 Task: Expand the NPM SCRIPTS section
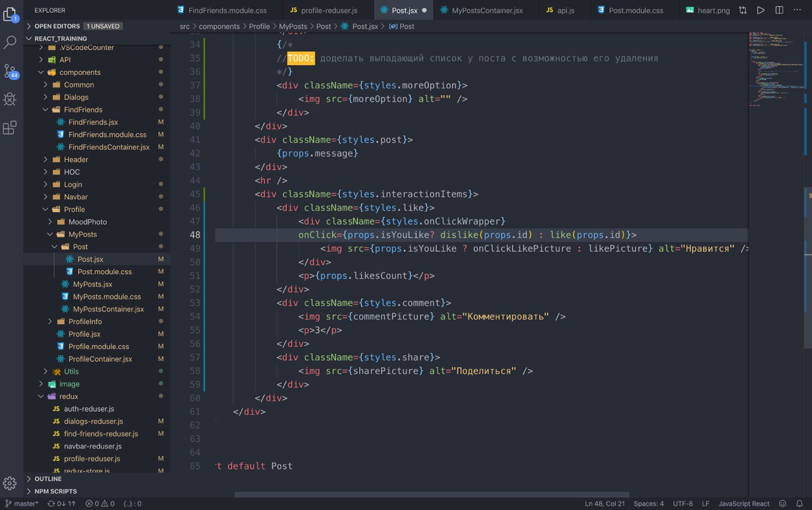(x=55, y=492)
